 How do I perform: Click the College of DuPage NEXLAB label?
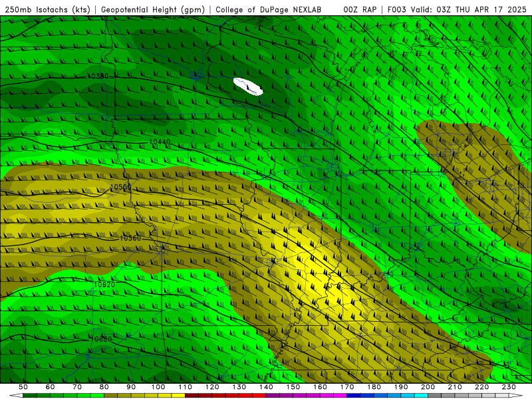pos(269,10)
